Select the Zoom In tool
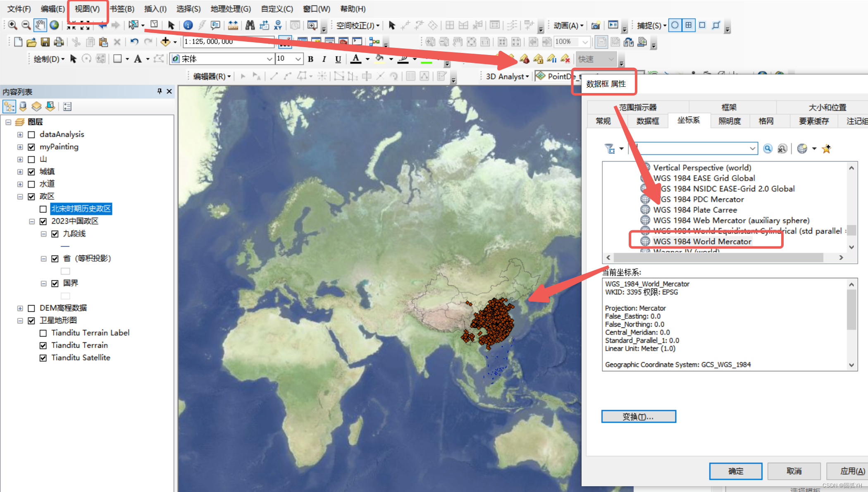Screen dimensions: 868x492 12,25
